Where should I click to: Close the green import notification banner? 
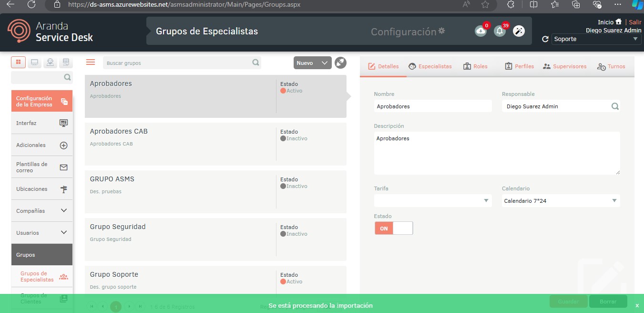[x=637, y=305]
